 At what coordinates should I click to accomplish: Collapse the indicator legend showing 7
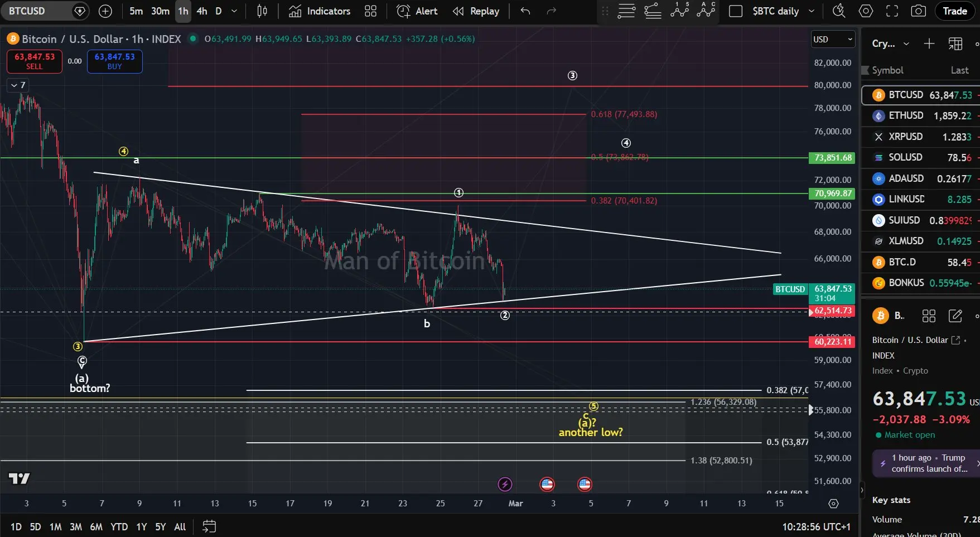(18, 85)
